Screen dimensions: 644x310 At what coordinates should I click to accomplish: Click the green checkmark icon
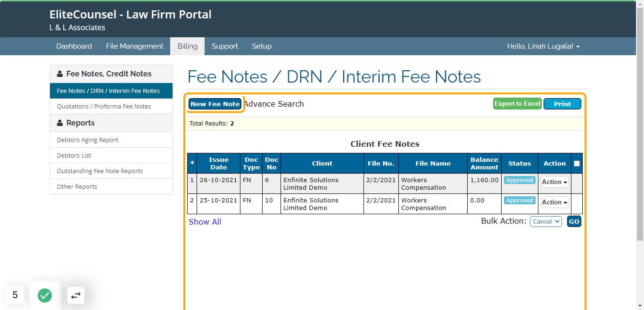tap(45, 295)
